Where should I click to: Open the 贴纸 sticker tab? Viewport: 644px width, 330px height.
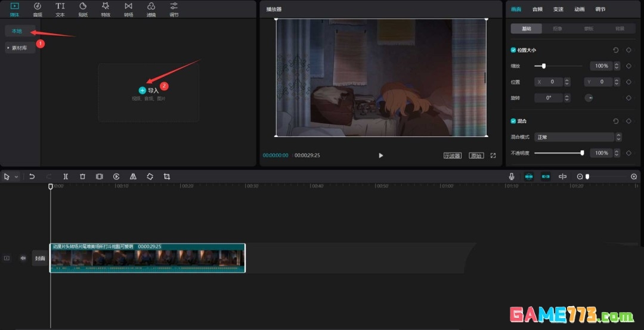pyautogui.click(x=83, y=10)
